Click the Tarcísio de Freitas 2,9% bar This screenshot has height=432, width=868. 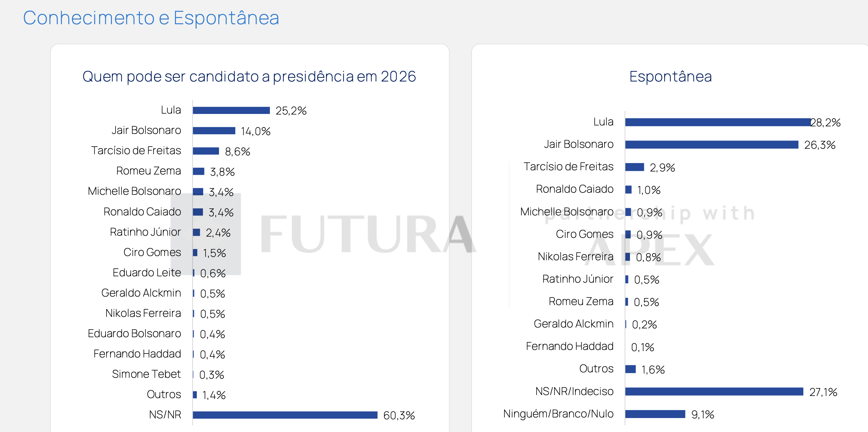pos(634,167)
